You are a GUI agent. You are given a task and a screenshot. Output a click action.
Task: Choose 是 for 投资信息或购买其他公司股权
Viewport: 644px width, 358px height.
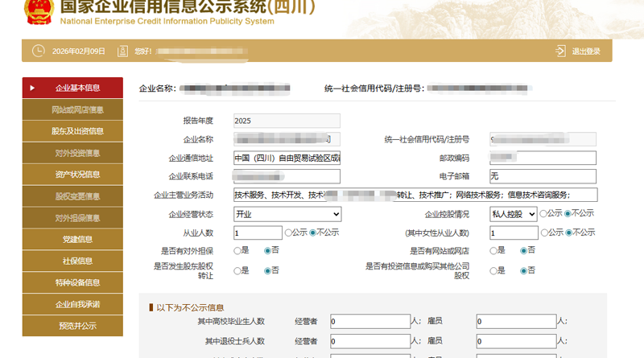493,271
